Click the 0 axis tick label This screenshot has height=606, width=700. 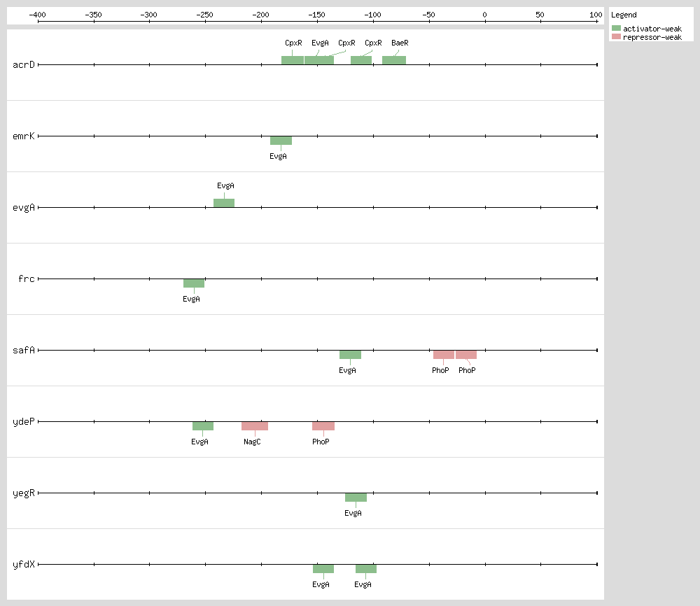tap(485, 15)
